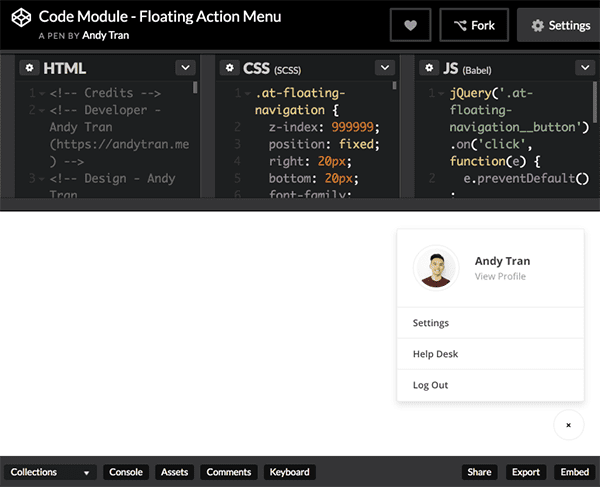Click the CodePen logo icon
The height and width of the screenshot is (487, 600).
(21, 18)
